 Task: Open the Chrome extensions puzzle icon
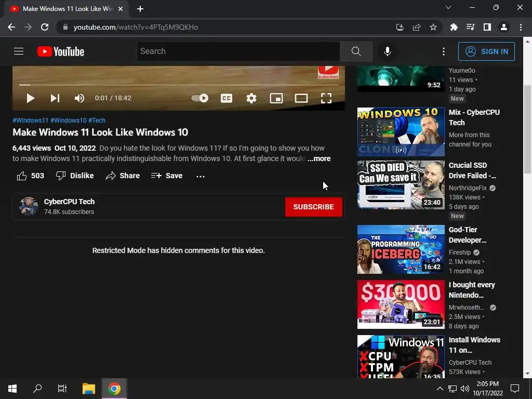point(454,27)
